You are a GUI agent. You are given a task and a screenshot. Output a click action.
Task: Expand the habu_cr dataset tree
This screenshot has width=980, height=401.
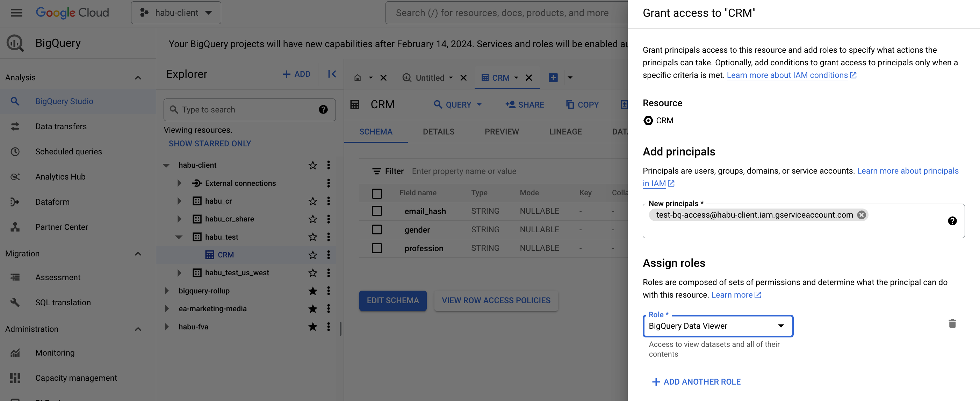(x=179, y=201)
